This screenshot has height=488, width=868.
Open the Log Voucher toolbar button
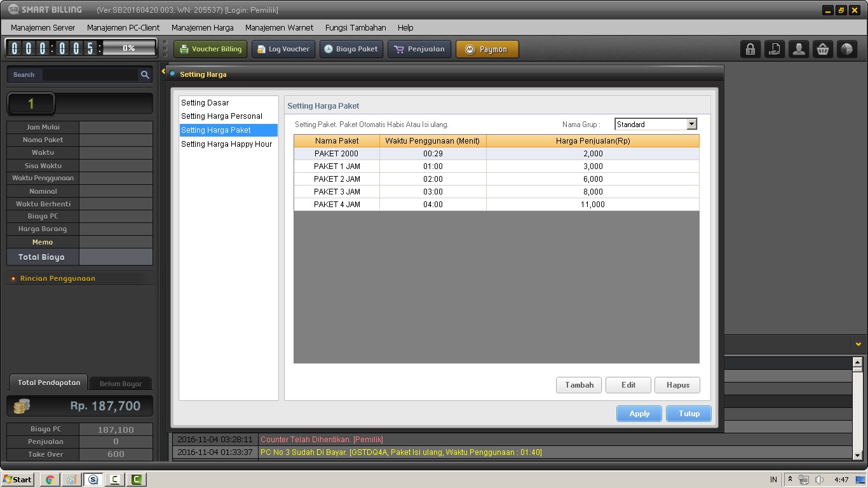coord(283,49)
